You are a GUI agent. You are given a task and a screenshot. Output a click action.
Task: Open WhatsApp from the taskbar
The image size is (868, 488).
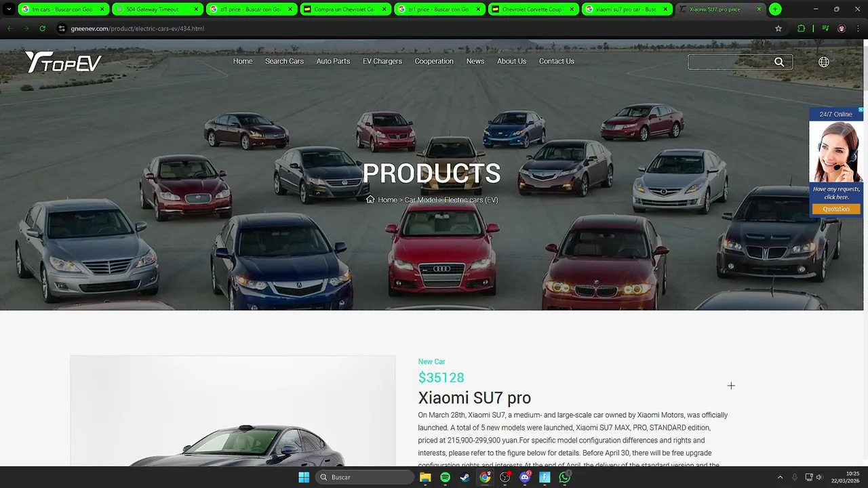[565, 477]
